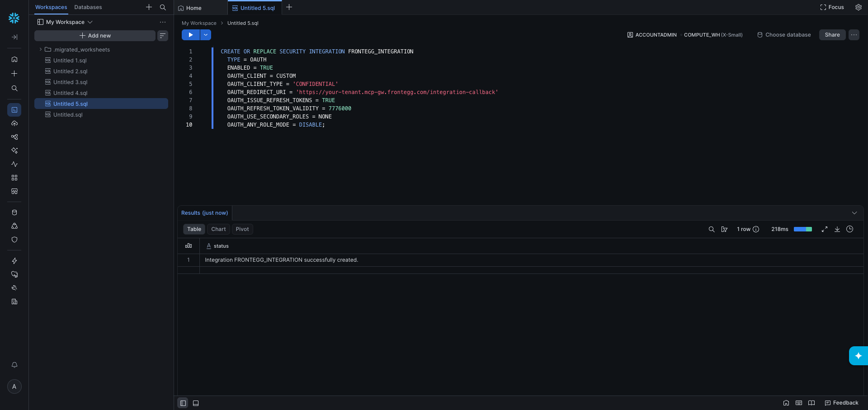
Task: Open the Feedback link
Action: pos(841,403)
